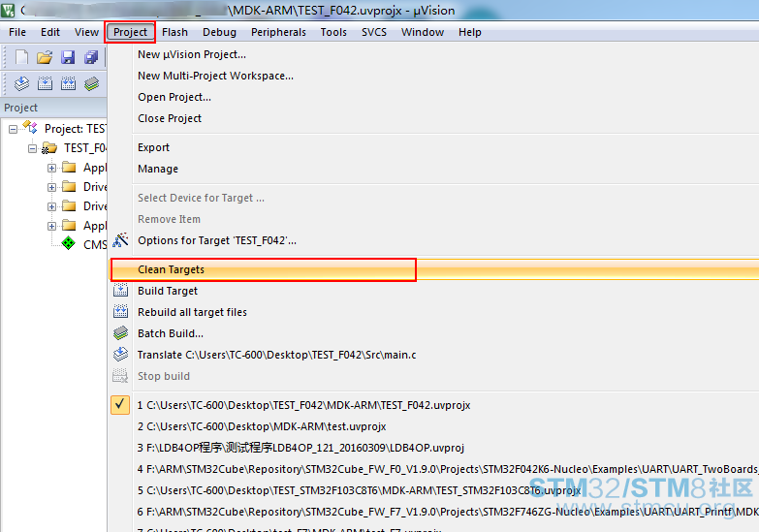
Task: Open the View menu
Action: point(86,32)
